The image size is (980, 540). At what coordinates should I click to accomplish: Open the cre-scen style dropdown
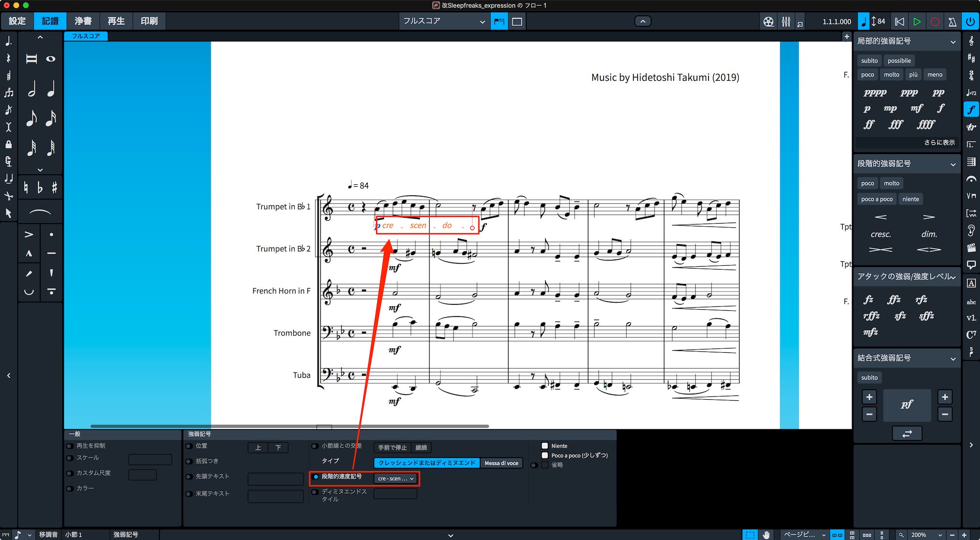395,478
